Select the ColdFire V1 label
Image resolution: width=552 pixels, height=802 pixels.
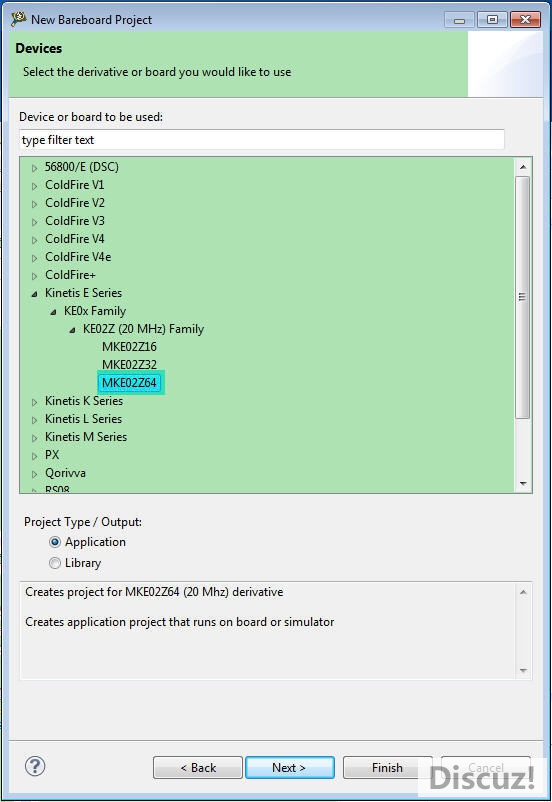point(75,185)
